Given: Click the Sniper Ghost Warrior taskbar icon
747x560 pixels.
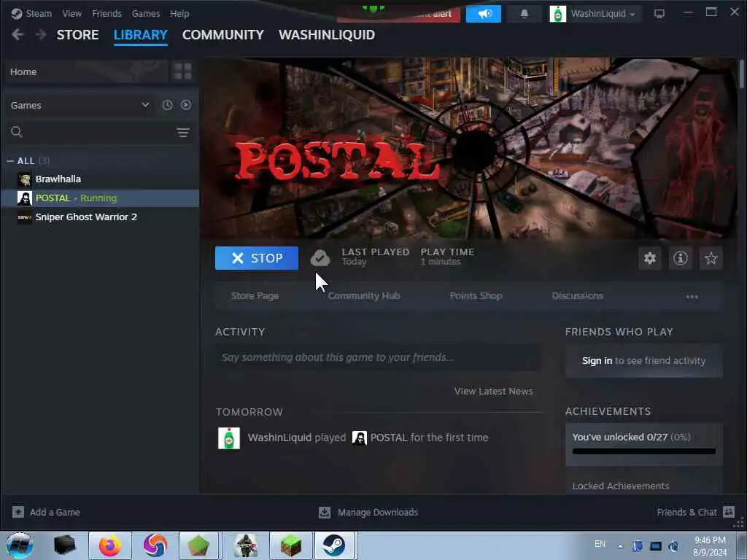Looking at the screenshot, I should tap(246, 545).
